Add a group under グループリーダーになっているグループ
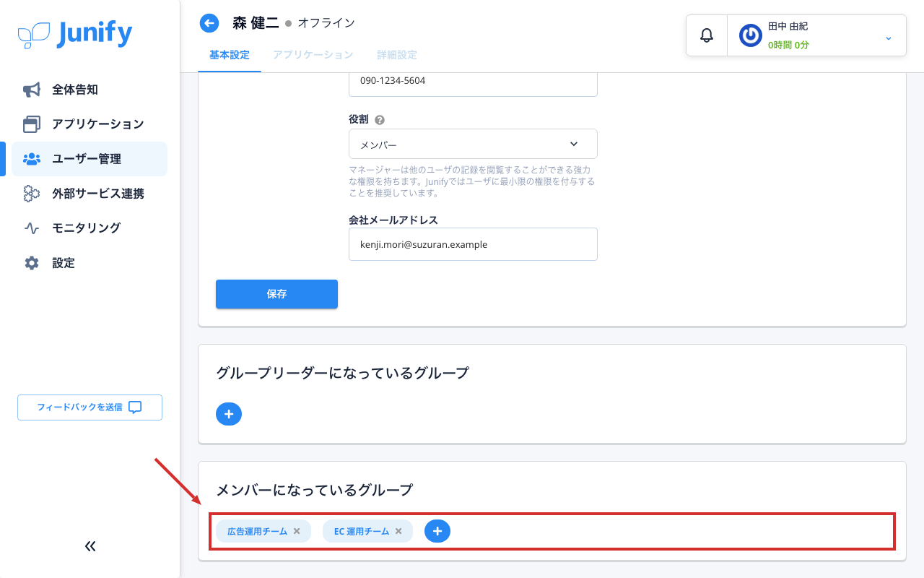Image resolution: width=924 pixels, height=578 pixels. (229, 414)
